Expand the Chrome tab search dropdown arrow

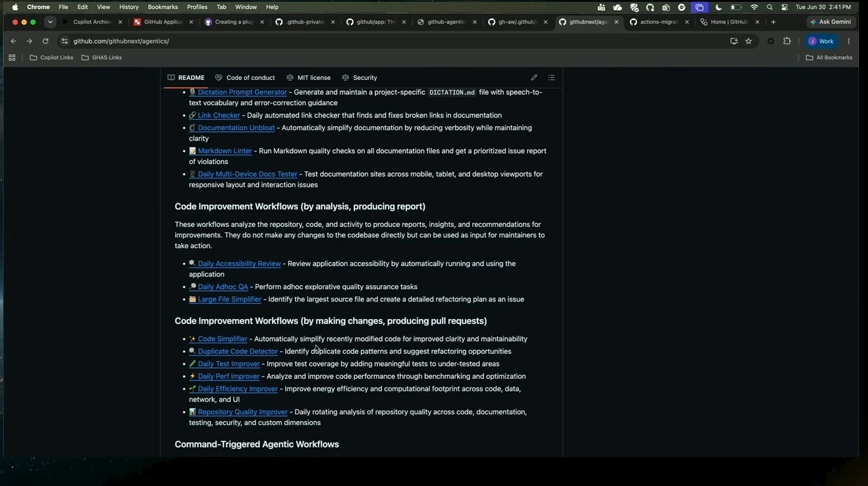coord(50,22)
